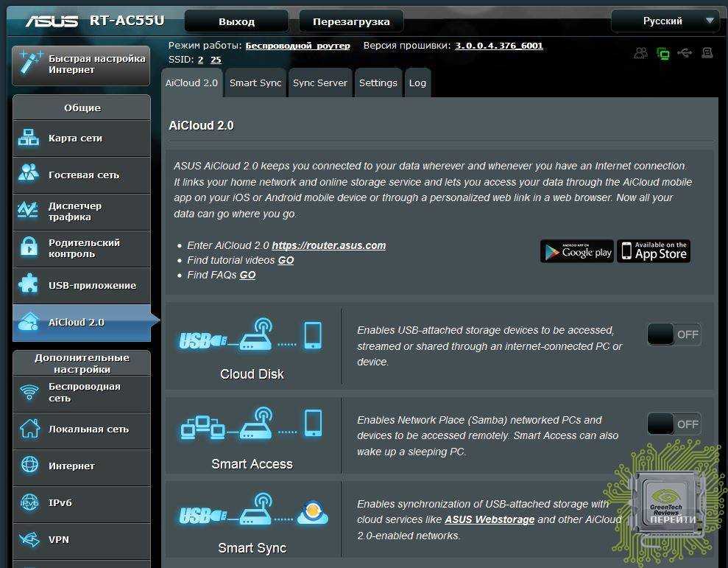
Task: Switch to the AiCloud 2.0 tab
Action: pyautogui.click(x=191, y=83)
